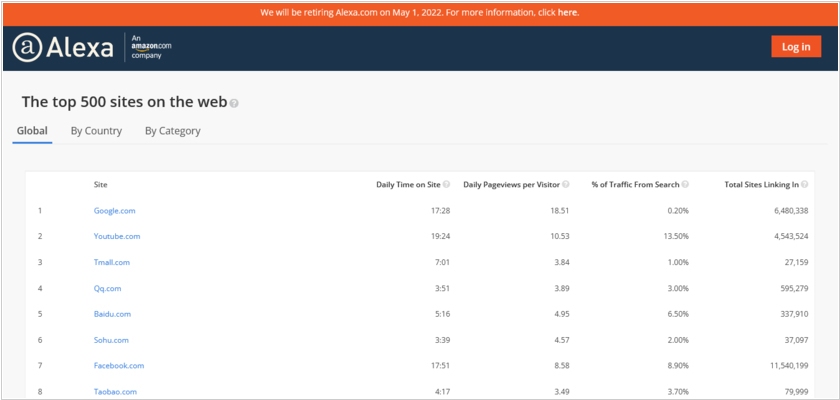Image resolution: width=840 pixels, height=400 pixels.
Task: Click the 595,279 value in Qq row
Action: 794,288
